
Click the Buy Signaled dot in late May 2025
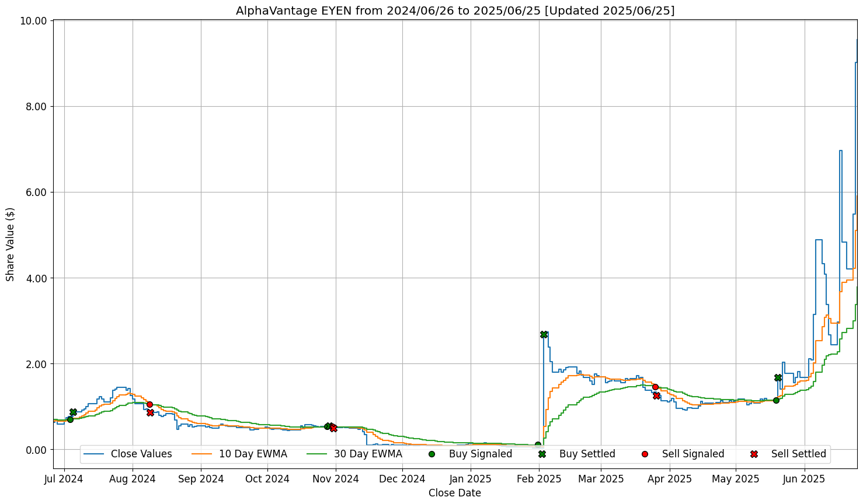[x=776, y=400]
